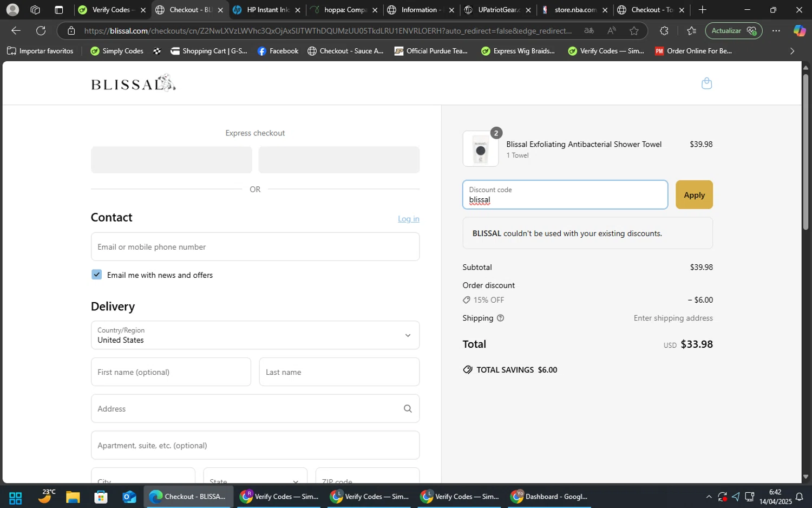Switch to the hoppa tab
The height and width of the screenshot is (508, 812).
344,10
